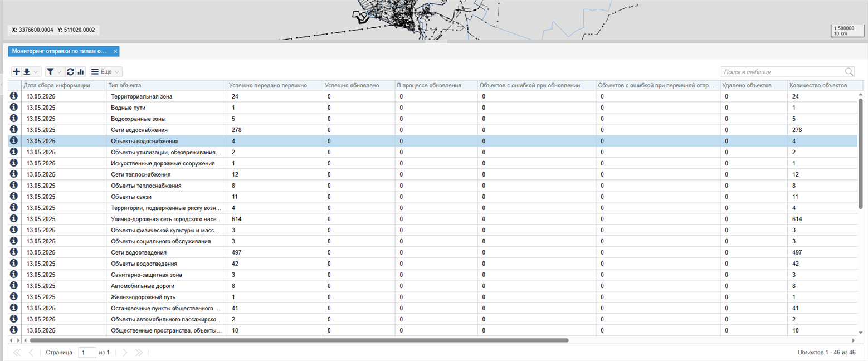Click the table's vertical scrollbar

click(x=860, y=153)
